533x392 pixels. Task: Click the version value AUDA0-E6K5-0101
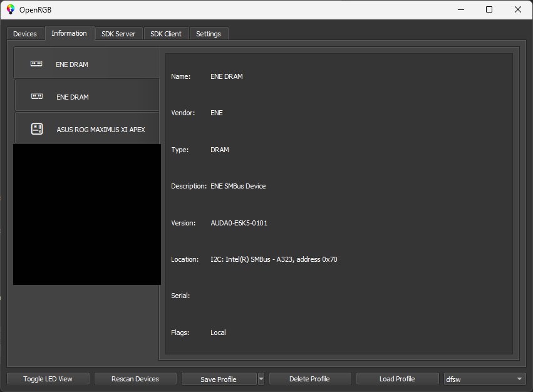tap(239, 223)
